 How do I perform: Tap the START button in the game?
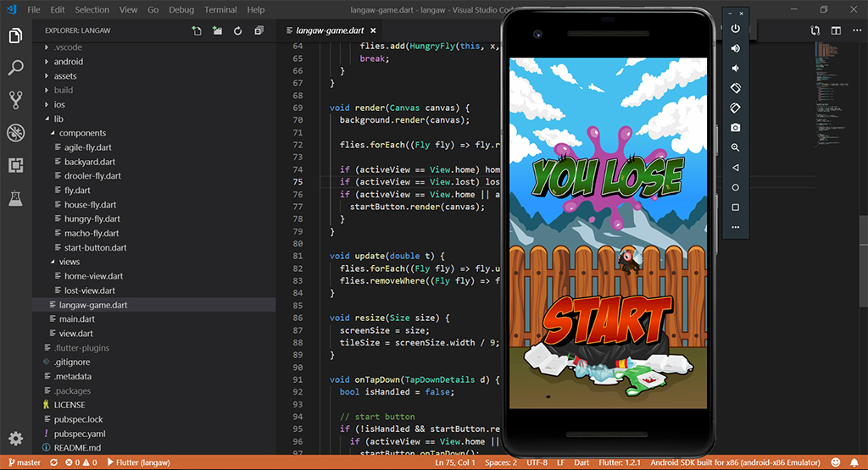[x=607, y=319]
